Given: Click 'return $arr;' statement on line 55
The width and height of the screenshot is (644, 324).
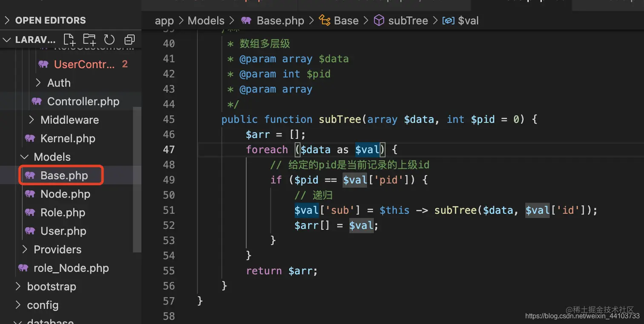Looking at the screenshot, I should (282, 271).
